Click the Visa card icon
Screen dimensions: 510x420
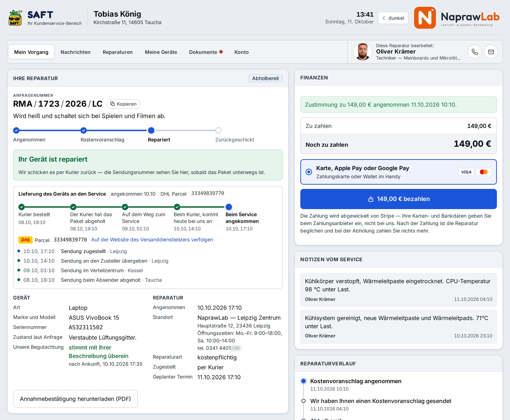click(466, 172)
